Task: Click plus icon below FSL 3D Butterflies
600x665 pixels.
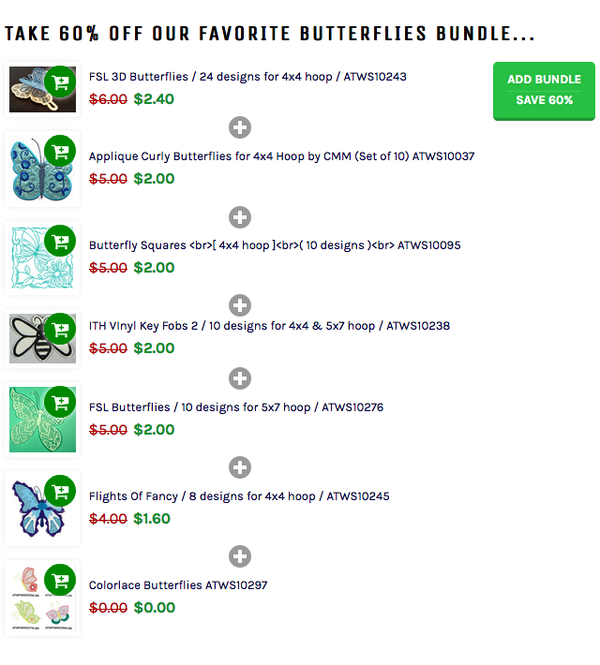Action: [240, 127]
